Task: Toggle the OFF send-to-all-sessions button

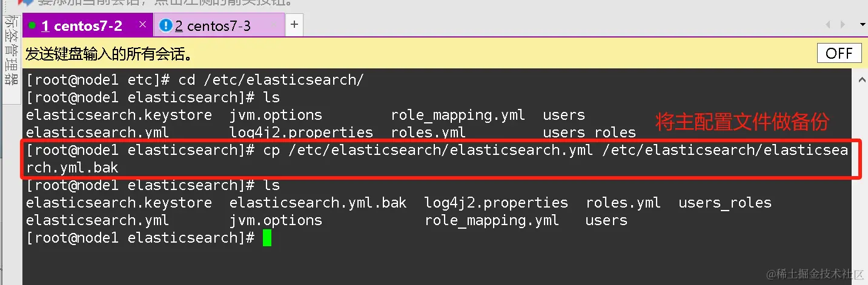Action: (x=839, y=53)
